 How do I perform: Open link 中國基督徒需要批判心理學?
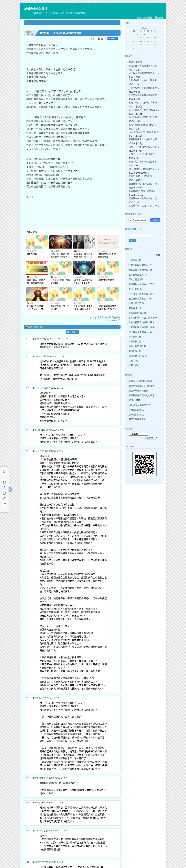point(141,396)
